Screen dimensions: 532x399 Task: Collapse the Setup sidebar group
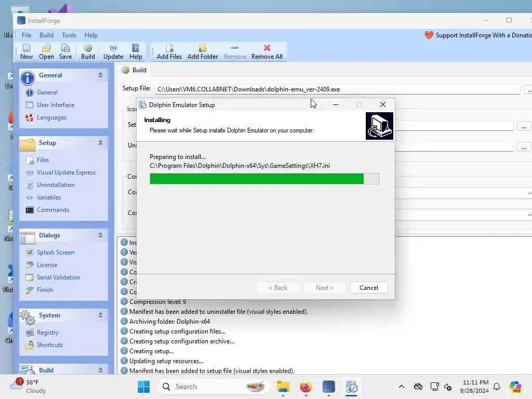100,143
